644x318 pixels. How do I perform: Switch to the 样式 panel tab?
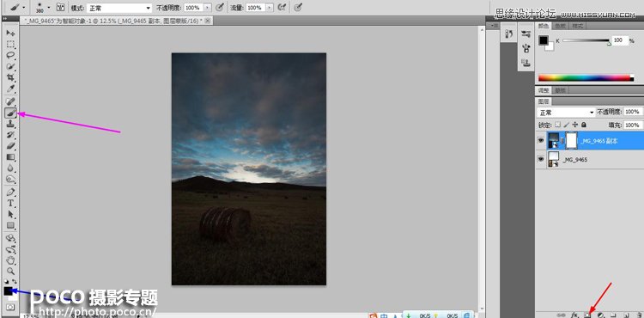coord(578,26)
